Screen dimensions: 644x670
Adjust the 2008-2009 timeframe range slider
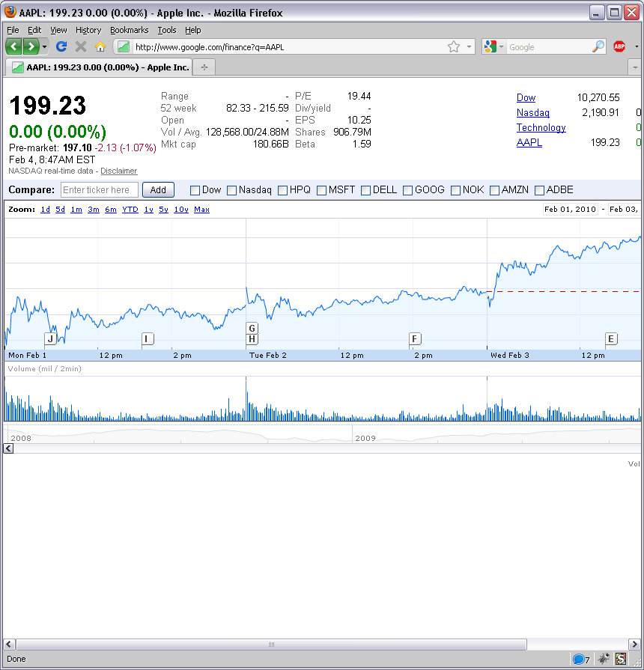click(322, 434)
